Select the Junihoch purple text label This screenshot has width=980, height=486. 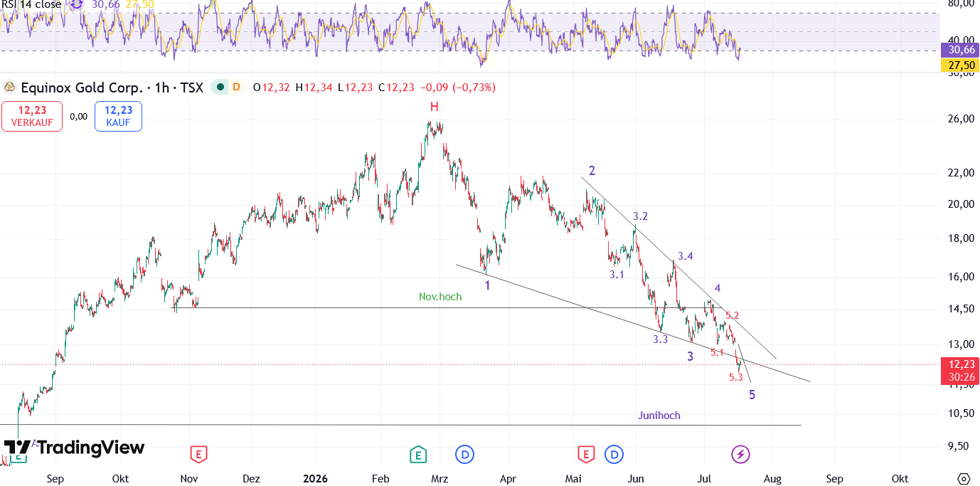tap(659, 416)
